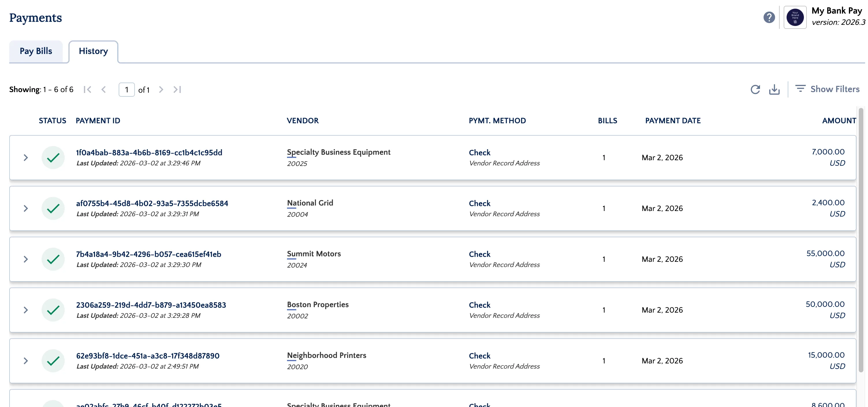Click the page number input field
This screenshot has width=868, height=407.
point(127,89)
